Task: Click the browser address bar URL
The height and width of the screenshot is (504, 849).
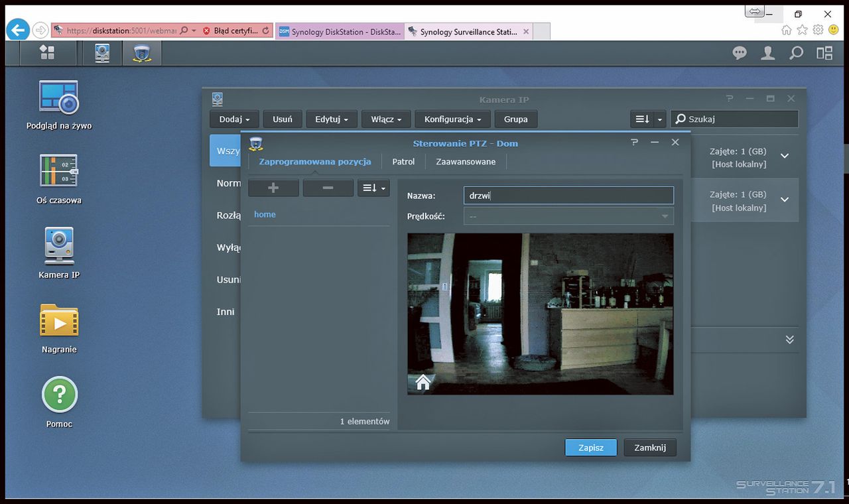Action: 121,31
